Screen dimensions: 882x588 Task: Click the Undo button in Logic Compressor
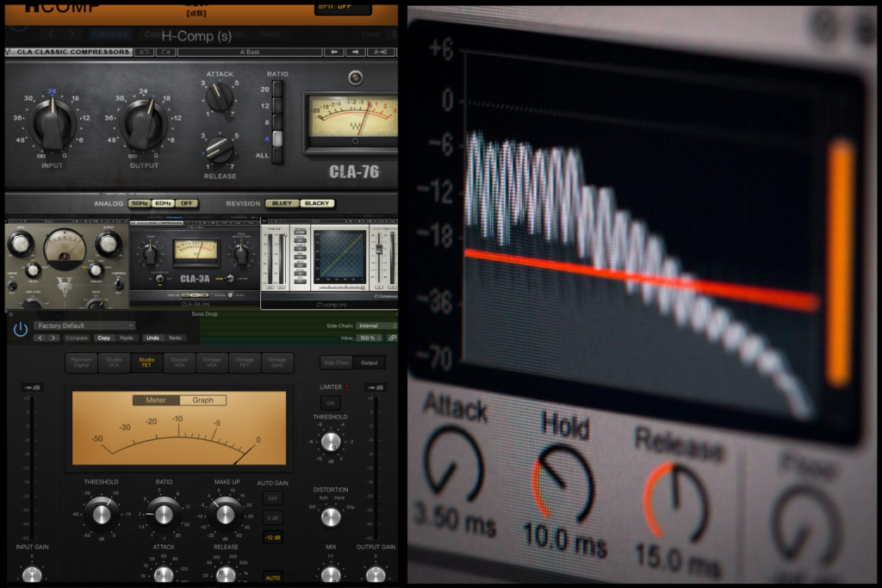click(x=152, y=337)
